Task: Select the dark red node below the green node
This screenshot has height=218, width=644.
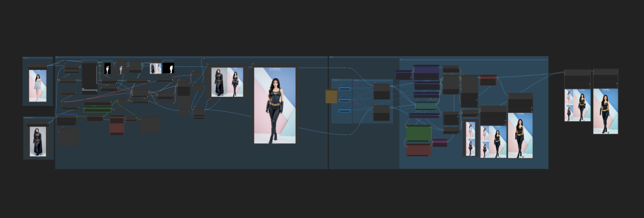Action: (x=419, y=150)
